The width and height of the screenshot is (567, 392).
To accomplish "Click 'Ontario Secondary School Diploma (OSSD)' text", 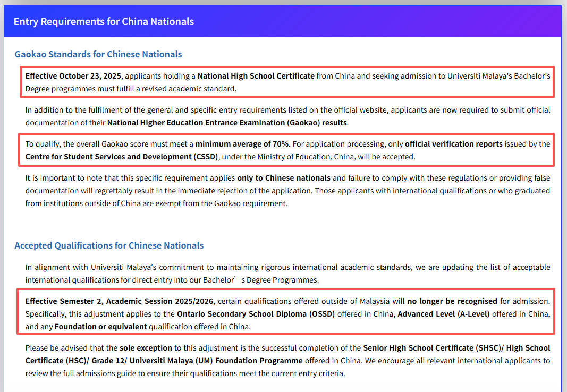I will point(256,314).
